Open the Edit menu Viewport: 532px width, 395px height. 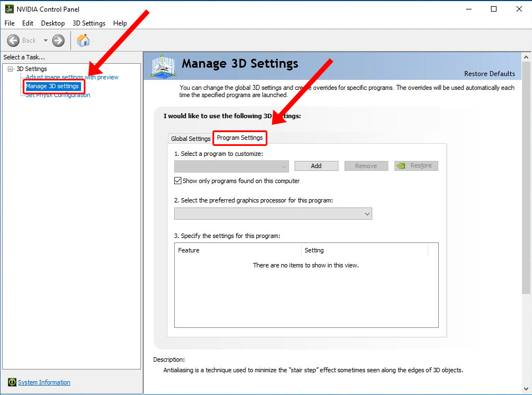tap(28, 23)
